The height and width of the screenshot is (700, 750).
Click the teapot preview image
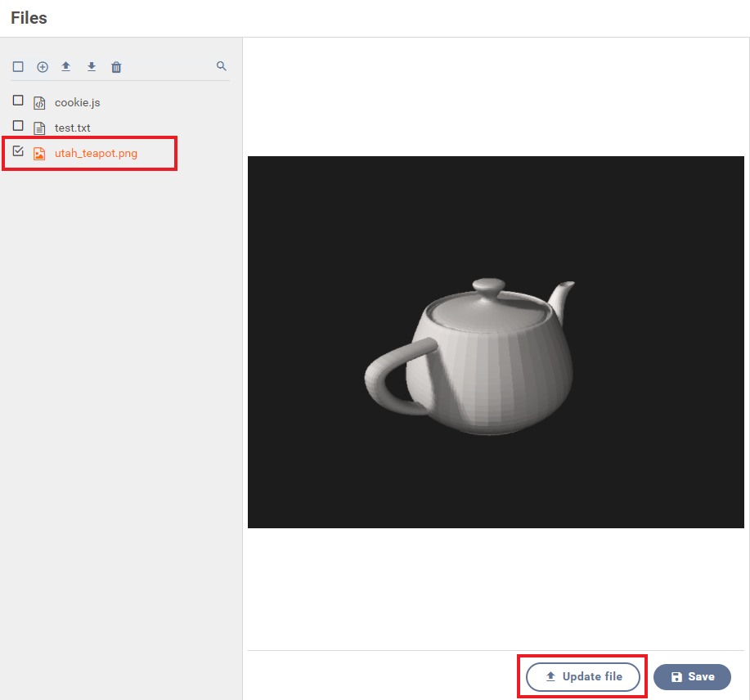click(x=496, y=342)
